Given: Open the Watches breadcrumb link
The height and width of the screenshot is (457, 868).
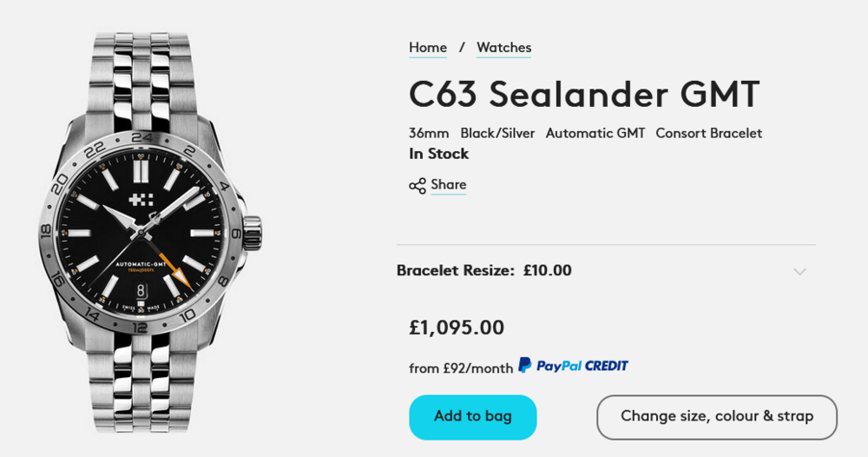Looking at the screenshot, I should coord(503,48).
